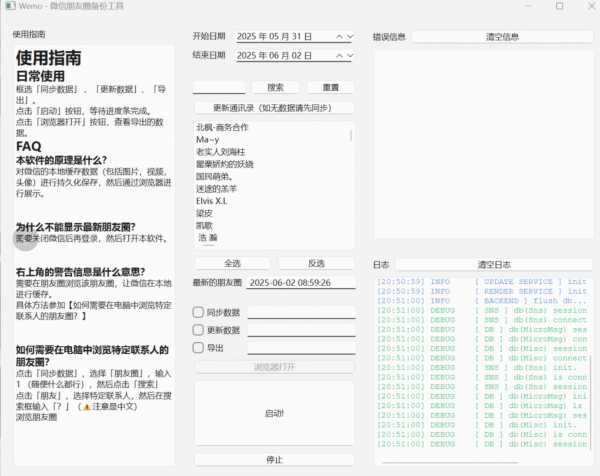Click the 本软件的原理是什么? FAQ heading

point(61,160)
